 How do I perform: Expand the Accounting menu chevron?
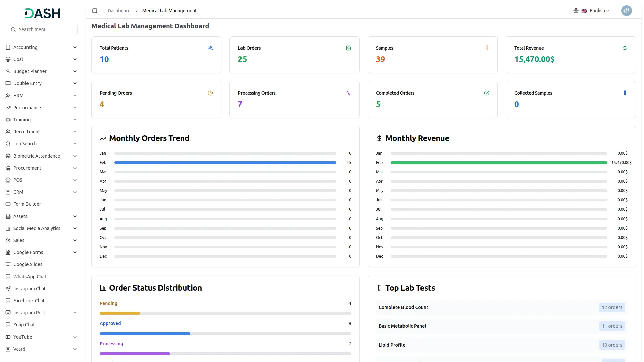(x=75, y=47)
